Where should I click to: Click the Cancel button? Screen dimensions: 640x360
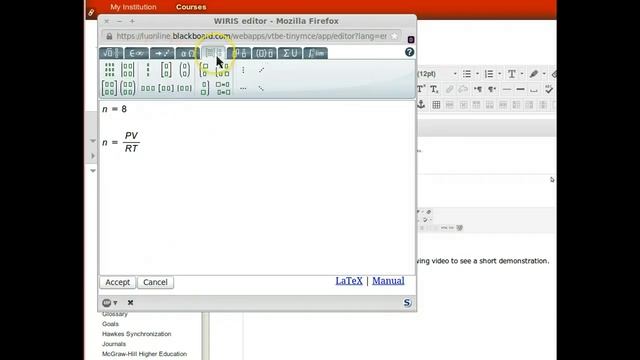(155, 282)
